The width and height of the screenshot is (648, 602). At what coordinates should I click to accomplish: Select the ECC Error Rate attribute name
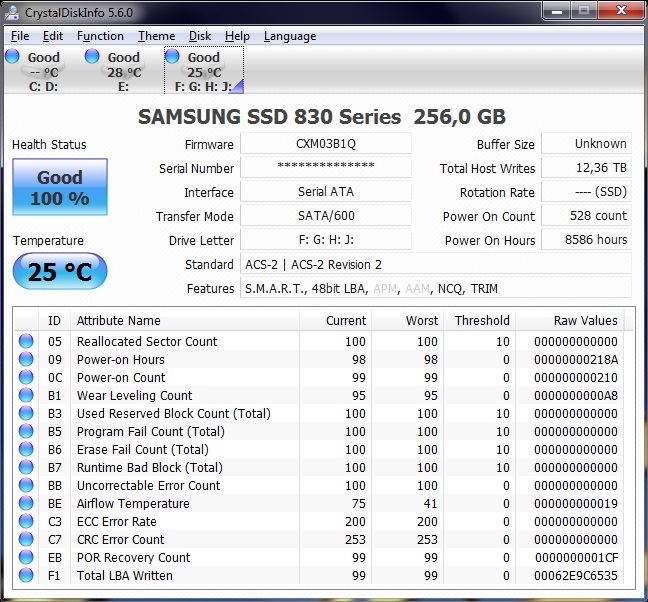117,521
